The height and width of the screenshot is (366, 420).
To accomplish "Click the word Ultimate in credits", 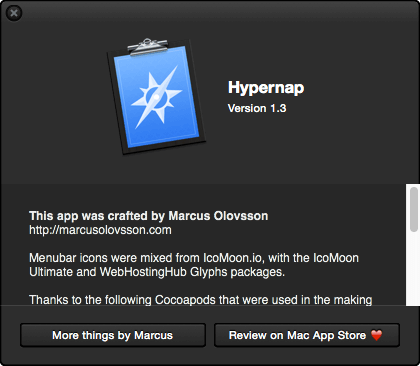I will point(51,272).
